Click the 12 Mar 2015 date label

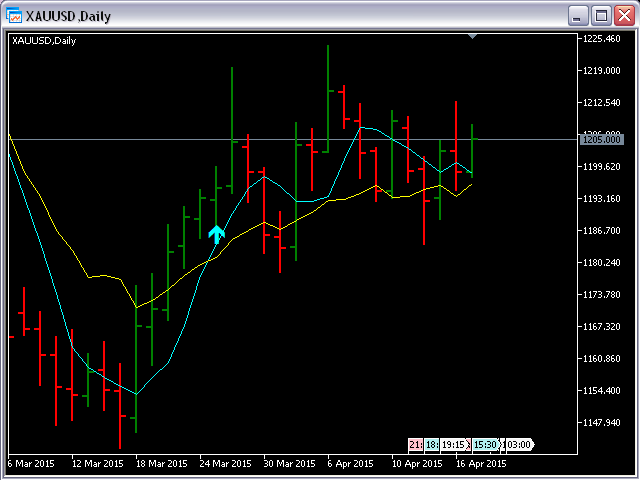[98, 464]
